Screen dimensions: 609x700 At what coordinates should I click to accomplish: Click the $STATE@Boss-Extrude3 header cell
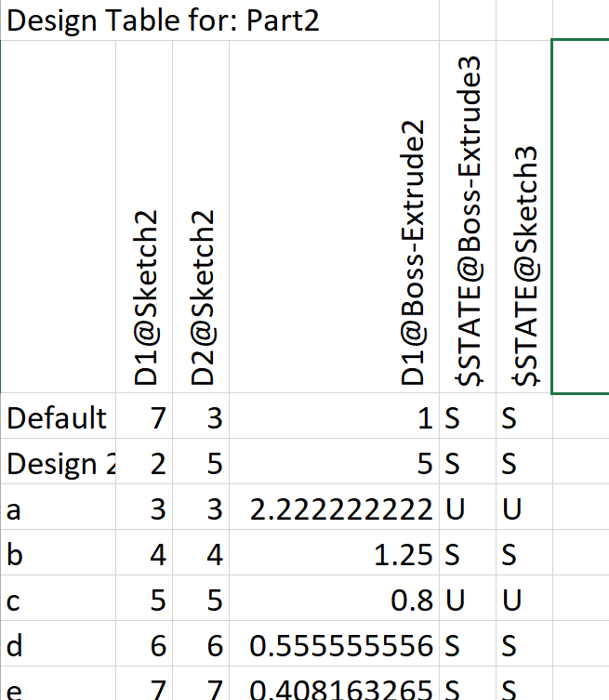point(468,217)
